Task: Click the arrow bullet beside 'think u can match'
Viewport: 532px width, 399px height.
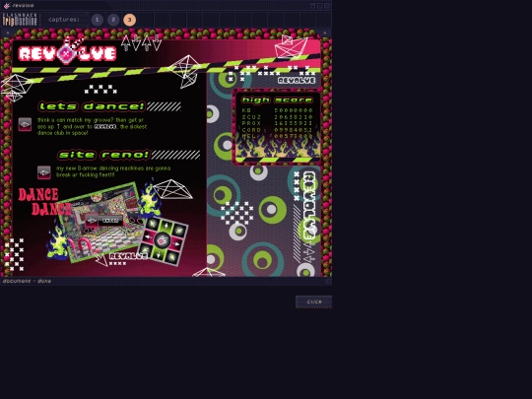Action: 25,124
